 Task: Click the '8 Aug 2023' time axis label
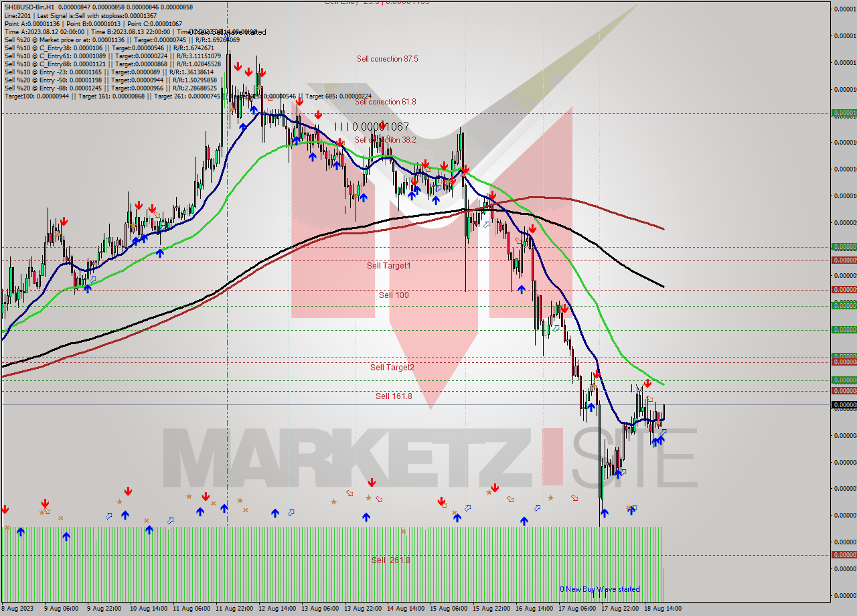pyautogui.click(x=18, y=609)
